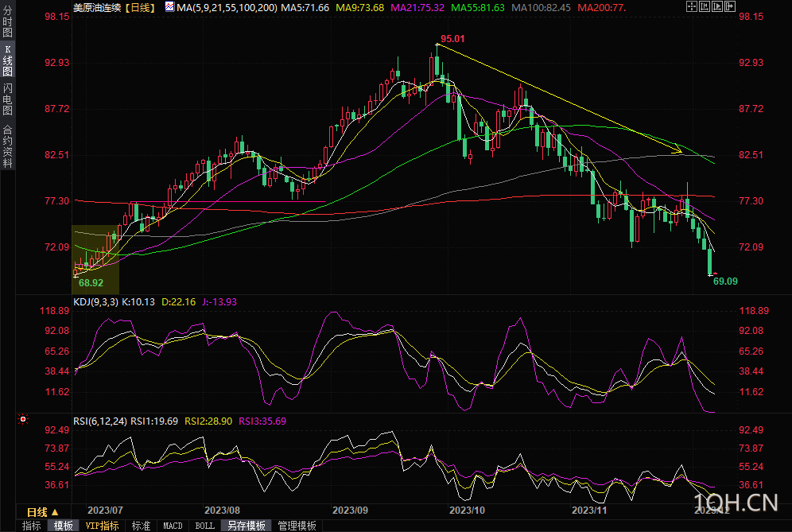Image resolution: width=792 pixels, height=532 pixels.
Task: Click the yellow trendline arrowhead on chart
Action: (677, 150)
